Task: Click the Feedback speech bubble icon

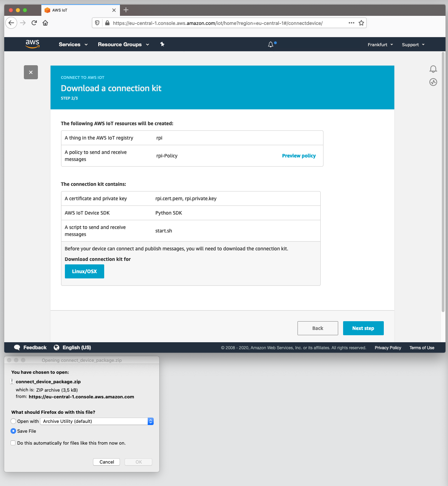Action: point(17,347)
